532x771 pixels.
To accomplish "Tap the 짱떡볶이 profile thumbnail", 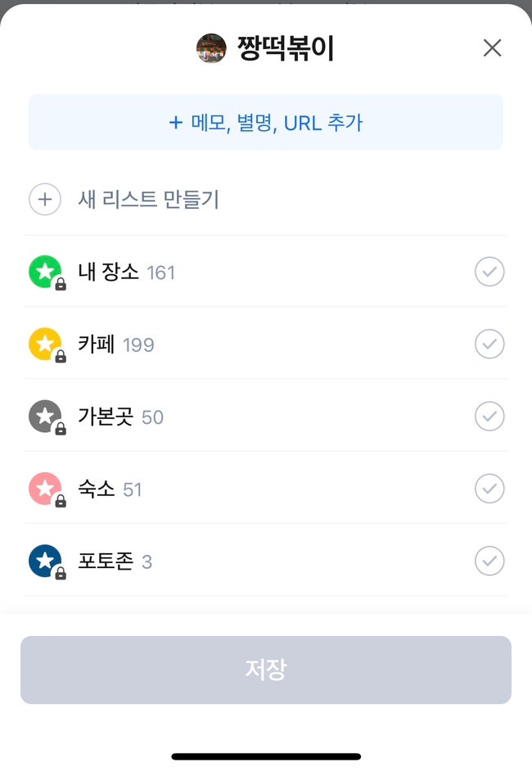I will tap(211, 48).
